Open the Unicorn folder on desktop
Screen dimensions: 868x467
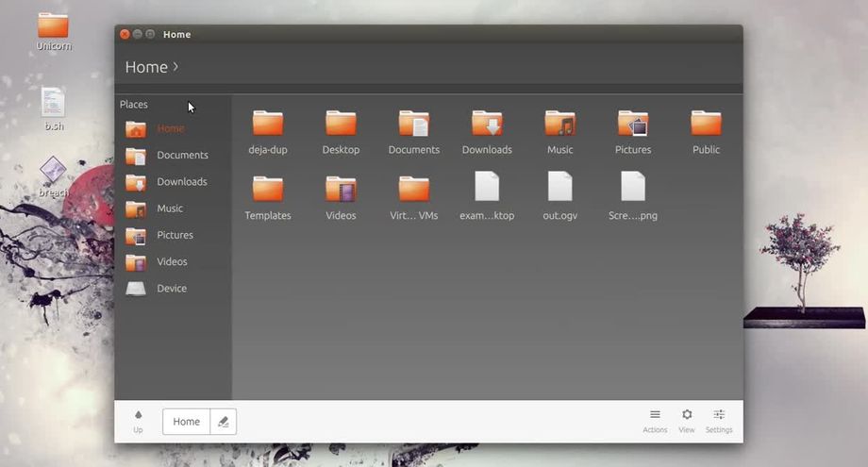tap(53, 26)
